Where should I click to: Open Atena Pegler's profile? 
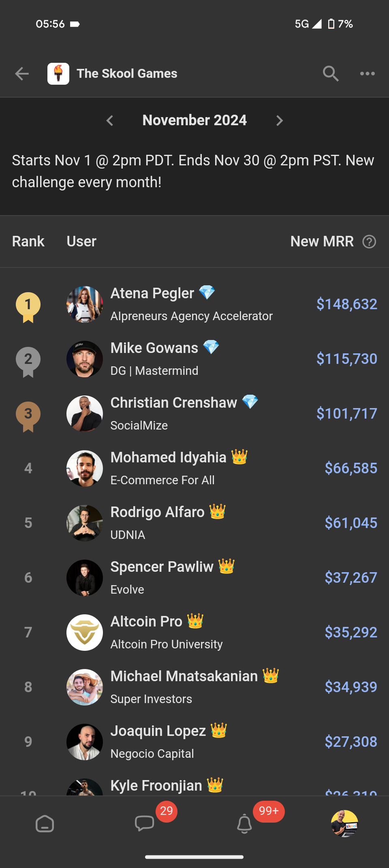(x=152, y=293)
